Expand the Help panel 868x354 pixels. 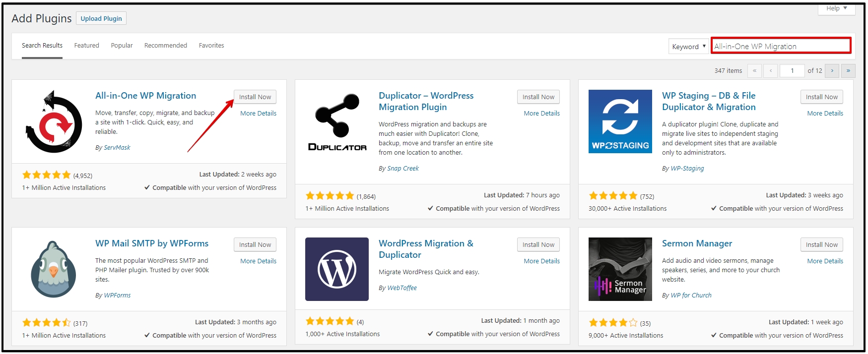836,8
